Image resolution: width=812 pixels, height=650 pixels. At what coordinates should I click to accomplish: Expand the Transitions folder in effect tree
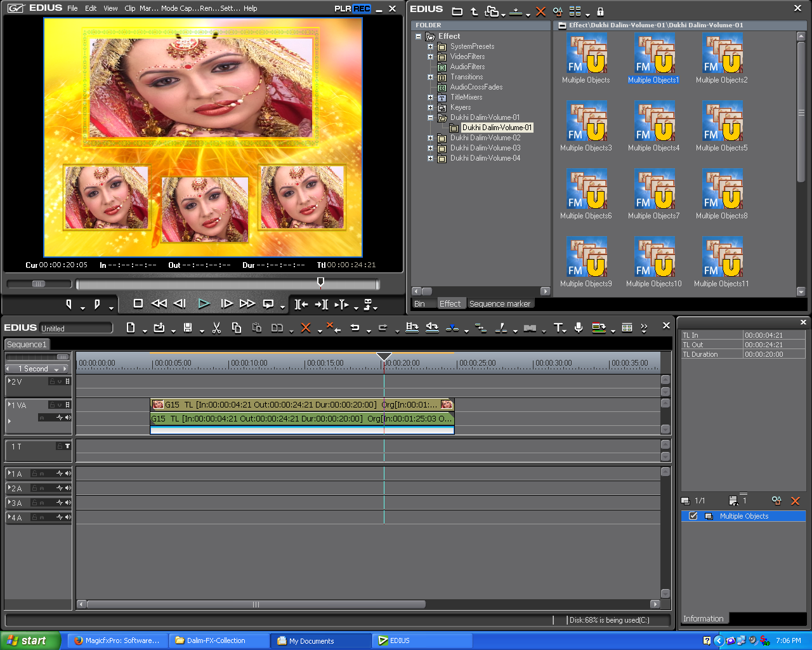tap(430, 77)
